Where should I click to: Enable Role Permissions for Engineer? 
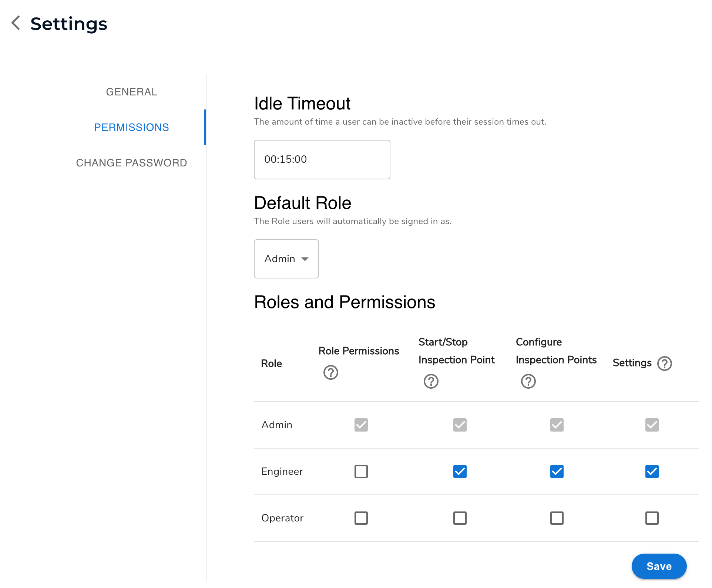pos(361,471)
